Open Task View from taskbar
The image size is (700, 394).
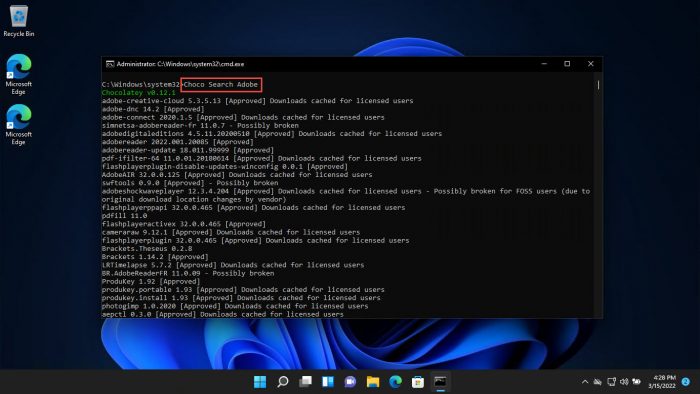[305, 382]
